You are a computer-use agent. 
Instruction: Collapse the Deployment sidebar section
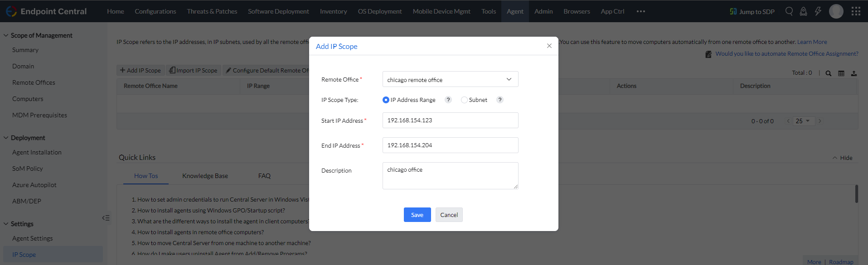pos(6,138)
